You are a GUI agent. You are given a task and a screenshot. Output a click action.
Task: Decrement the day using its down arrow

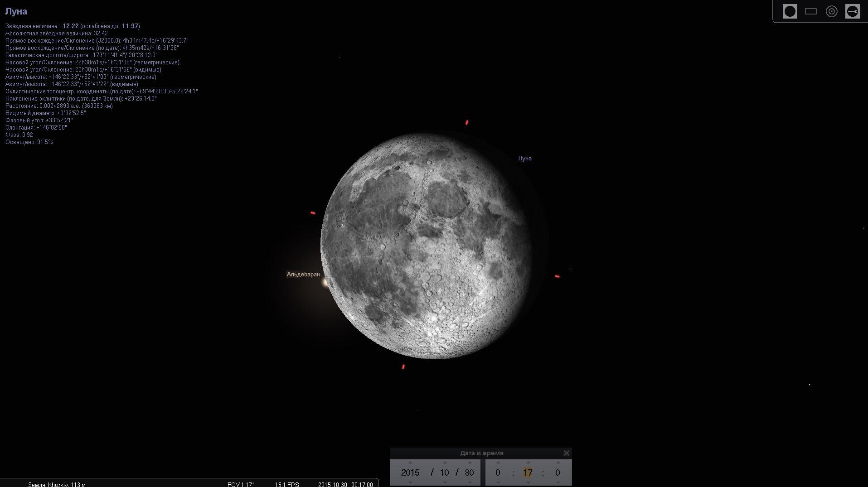pos(470,482)
